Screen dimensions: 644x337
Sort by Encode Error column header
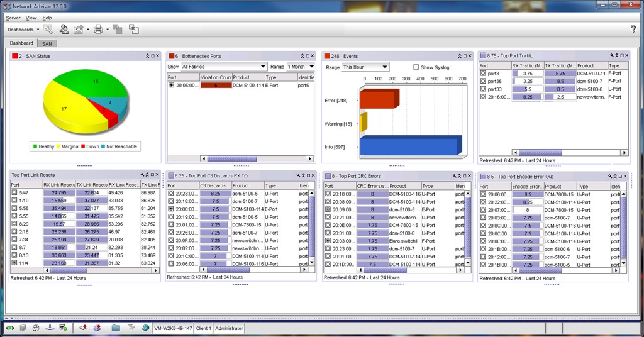(528, 186)
